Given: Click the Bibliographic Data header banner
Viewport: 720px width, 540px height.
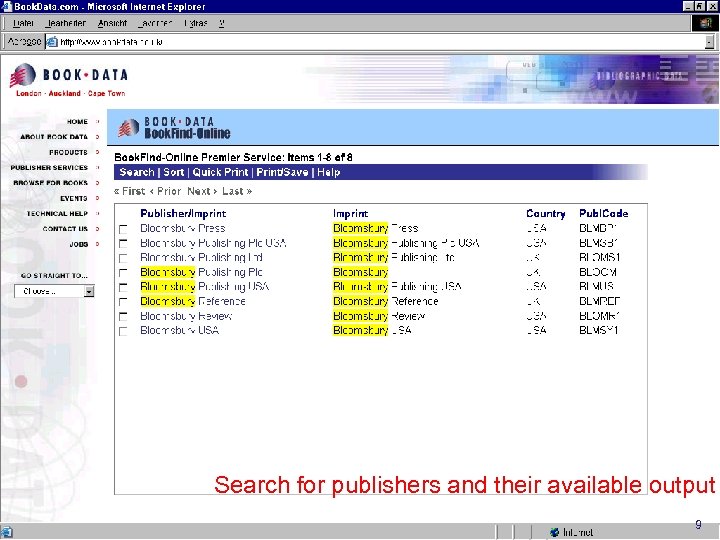Looking at the screenshot, I should pyautogui.click(x=639, y=76).
